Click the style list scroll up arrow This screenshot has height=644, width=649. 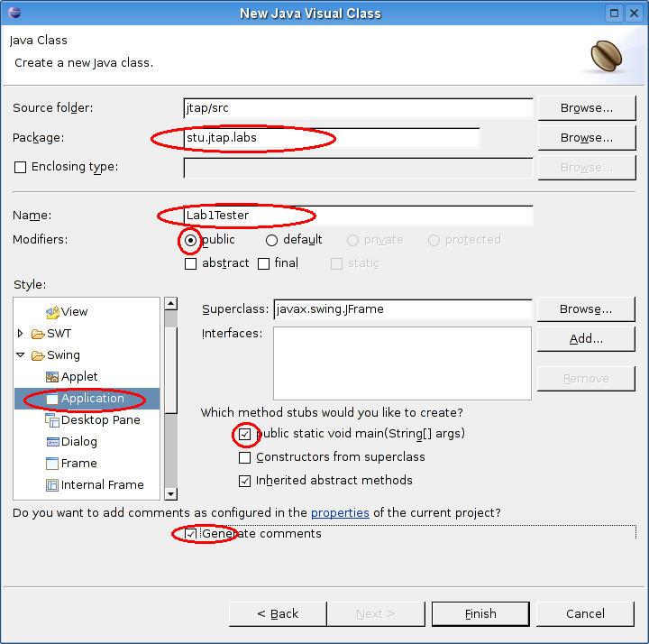tap(171, 304)
